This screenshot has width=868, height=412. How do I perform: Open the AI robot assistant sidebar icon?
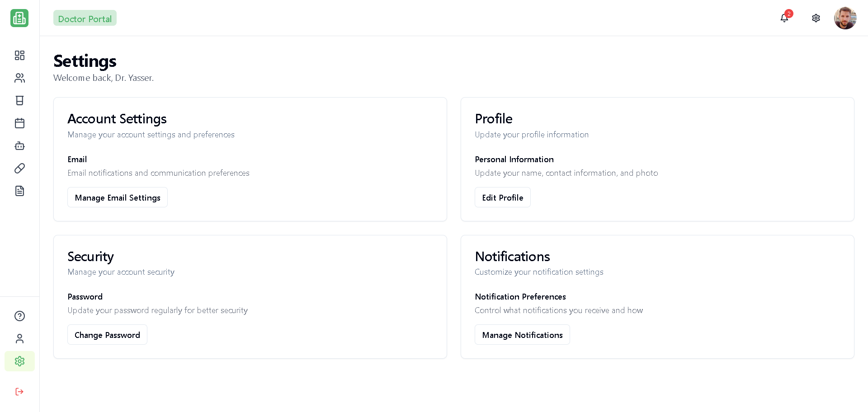pos(19,145)
